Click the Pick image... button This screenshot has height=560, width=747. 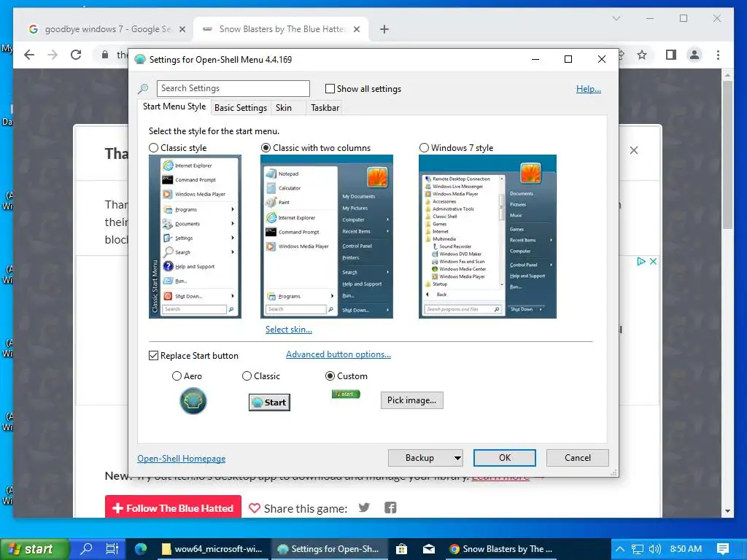click(411, 400)
